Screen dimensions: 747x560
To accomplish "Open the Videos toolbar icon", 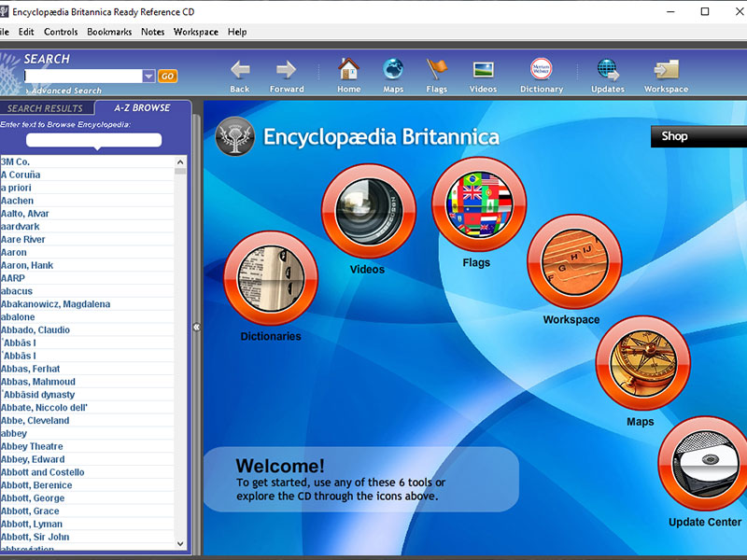I will [483, 69].
